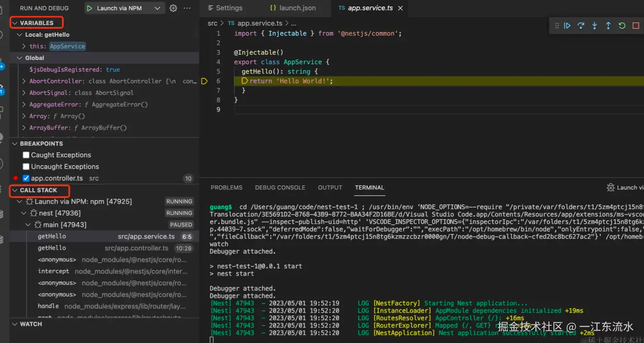The image size is (644, 343).
Task: Open the Launch via NPM configuration dropdown
Action: click(157, 8)
